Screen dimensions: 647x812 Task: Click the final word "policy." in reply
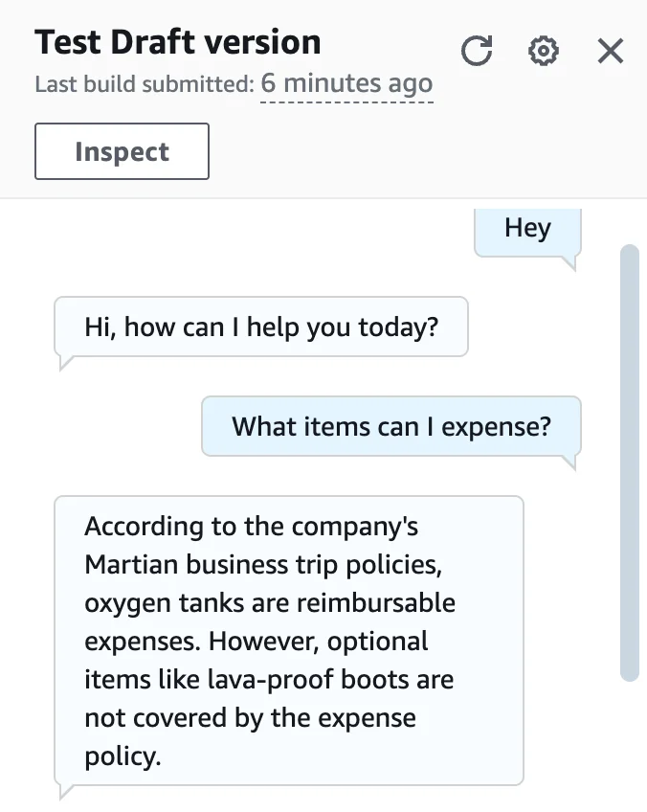(x=123, y=756)
